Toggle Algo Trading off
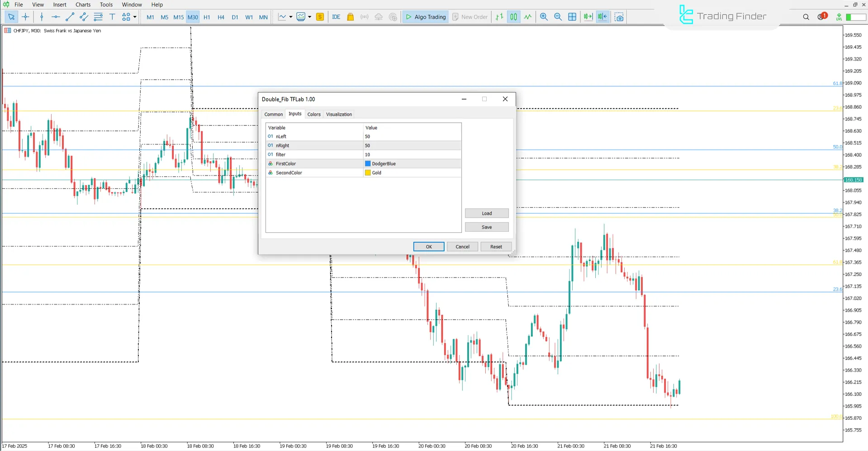The image size is (868, 451). 425,17
